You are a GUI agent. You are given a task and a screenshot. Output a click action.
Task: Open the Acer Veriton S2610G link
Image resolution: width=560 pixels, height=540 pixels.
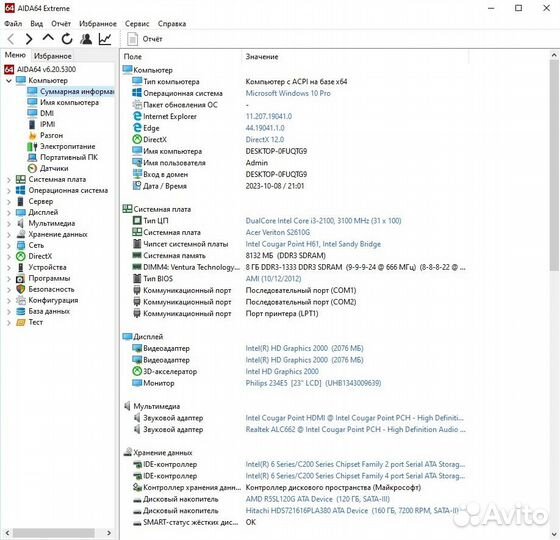point(278,232)
